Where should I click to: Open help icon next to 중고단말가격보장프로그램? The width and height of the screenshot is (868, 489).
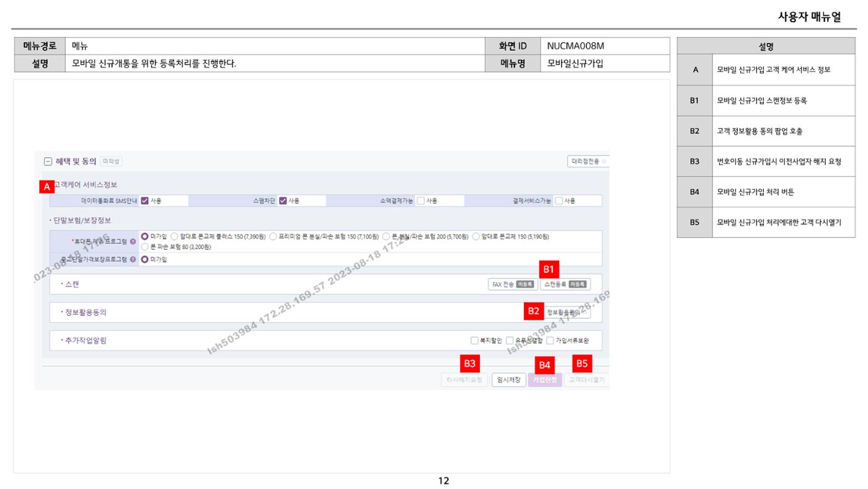point(133,259)
